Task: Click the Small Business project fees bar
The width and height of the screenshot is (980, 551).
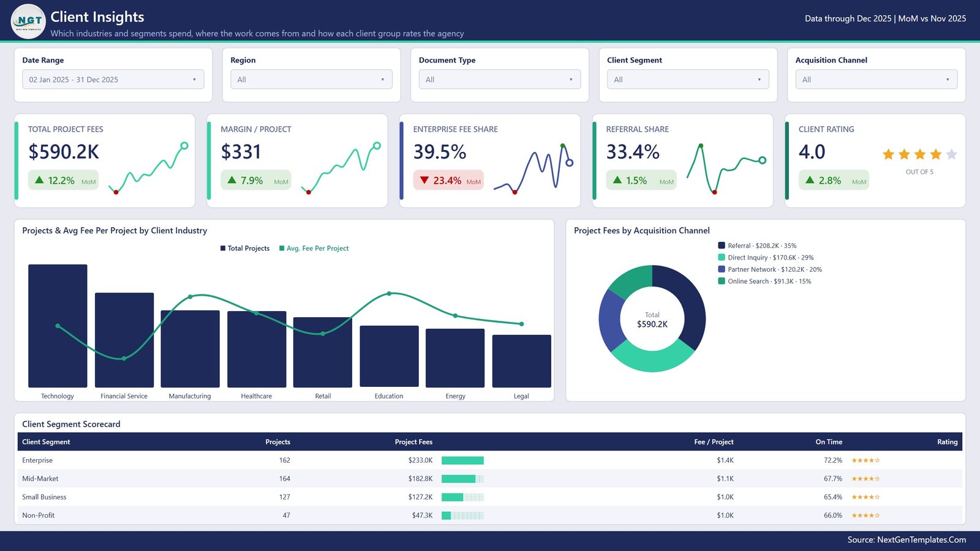Action: [462, 497]
